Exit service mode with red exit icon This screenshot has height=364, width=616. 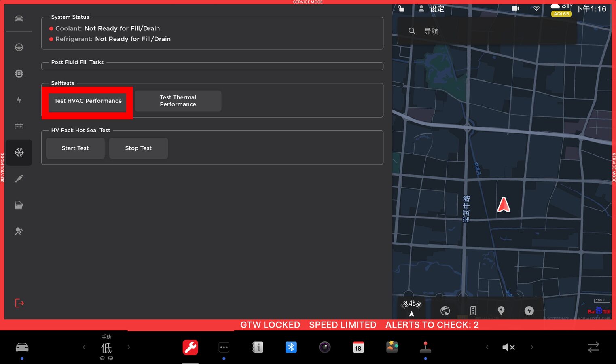pyautogui.click(x=19, y=303)
